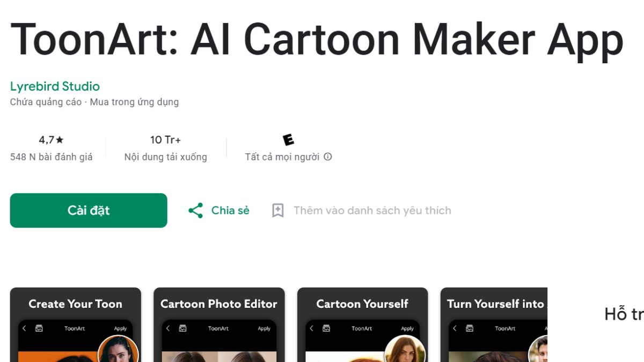
Task: Click gallery icon in 'Turn Yourself into' screenshot
Action: point(470,328)
